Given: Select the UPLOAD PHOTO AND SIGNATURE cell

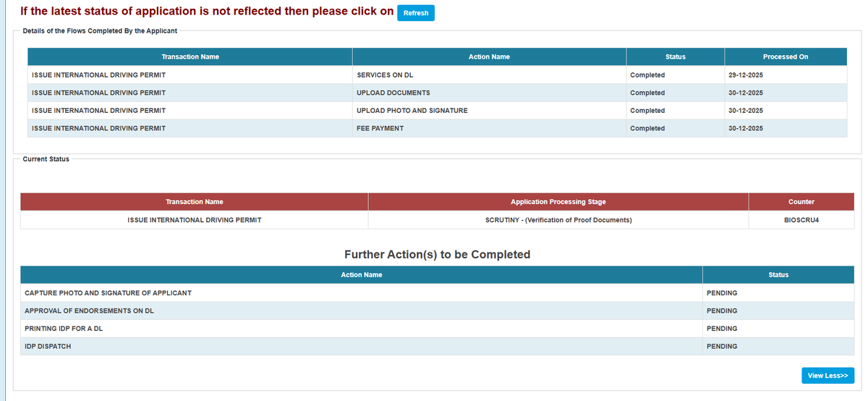Looking at the screenshot, I should 489,111.
